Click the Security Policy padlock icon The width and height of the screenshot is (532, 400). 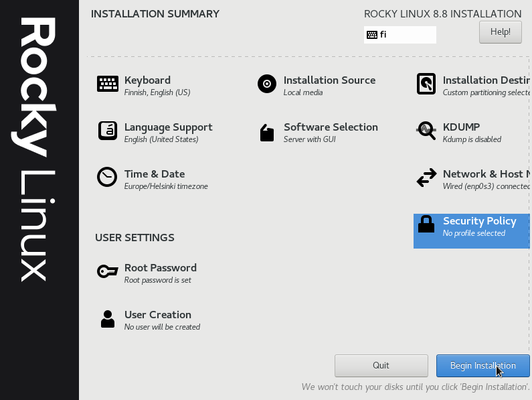point(426,224)
